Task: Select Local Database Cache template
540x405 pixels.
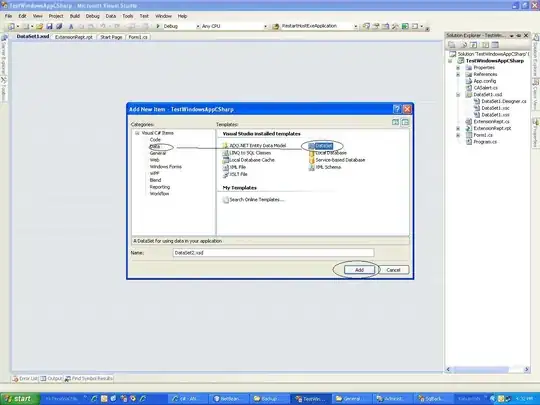Action: click(249, 160)
